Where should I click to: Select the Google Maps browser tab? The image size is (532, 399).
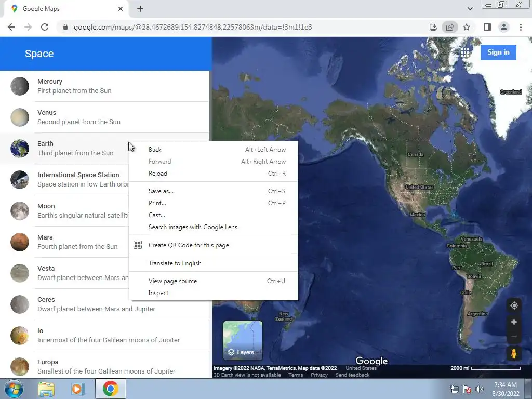66,9
